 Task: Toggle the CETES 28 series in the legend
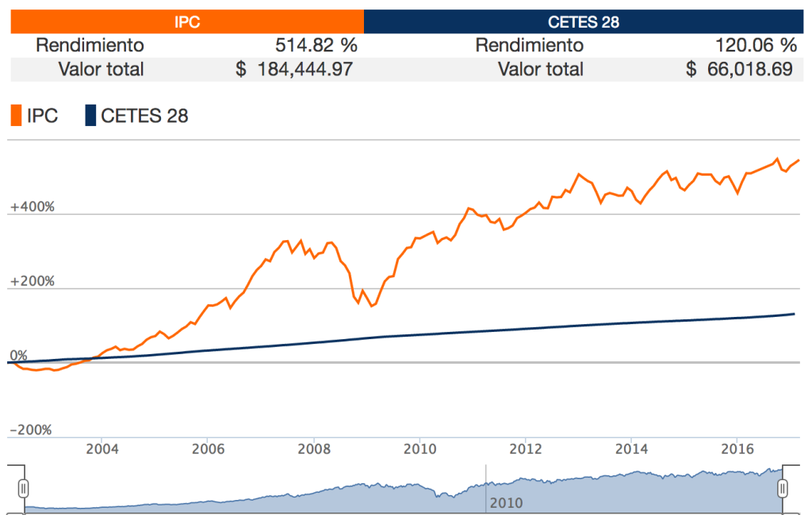(x=136, y=116)
